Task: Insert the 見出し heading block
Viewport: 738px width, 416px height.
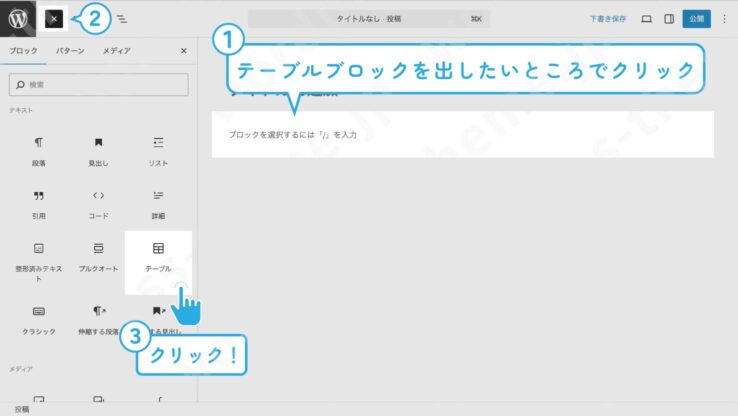Action: 98,152
